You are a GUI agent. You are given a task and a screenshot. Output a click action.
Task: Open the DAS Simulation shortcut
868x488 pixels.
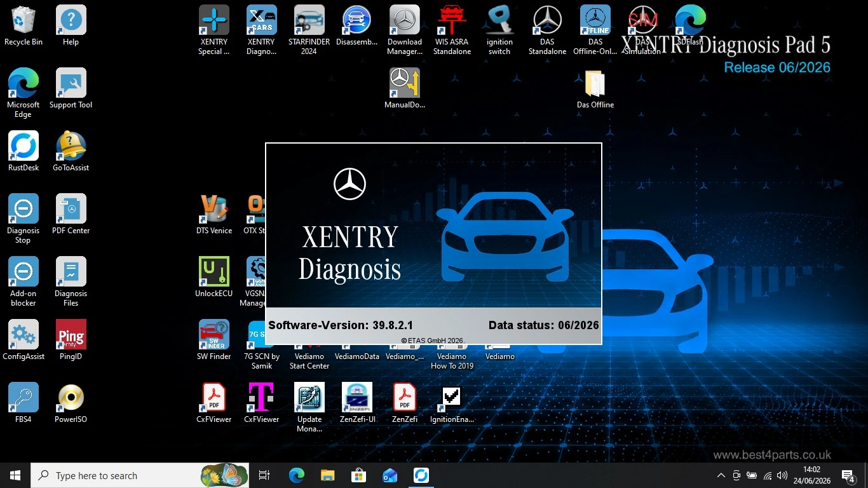[643, 30]
